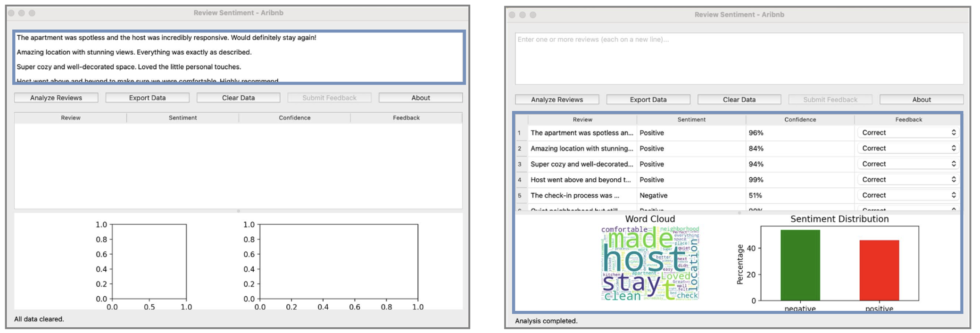
Task: Click the text box containing pasted apartment reviews
Action: click(239, 58)
